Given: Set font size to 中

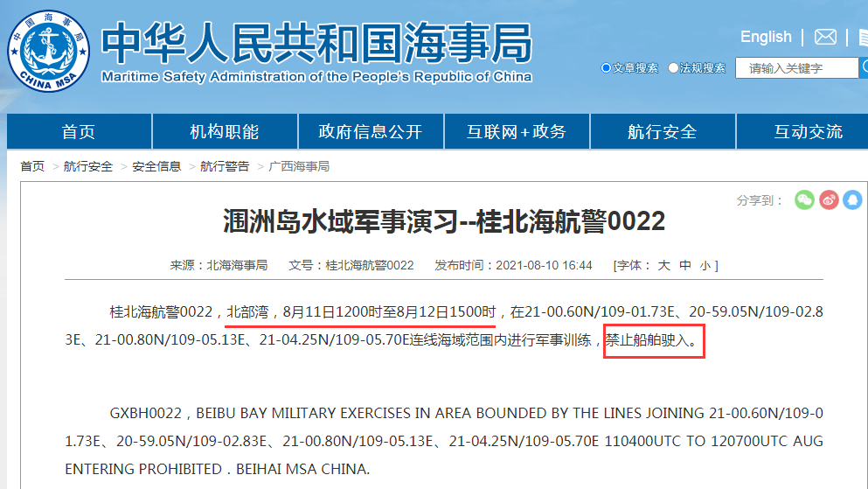Looking at the screenshot, I should click(684, 265).
